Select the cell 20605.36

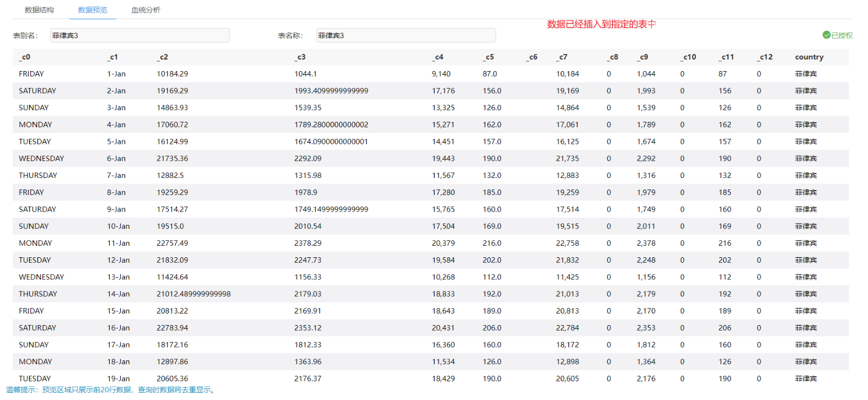point(172,379)
